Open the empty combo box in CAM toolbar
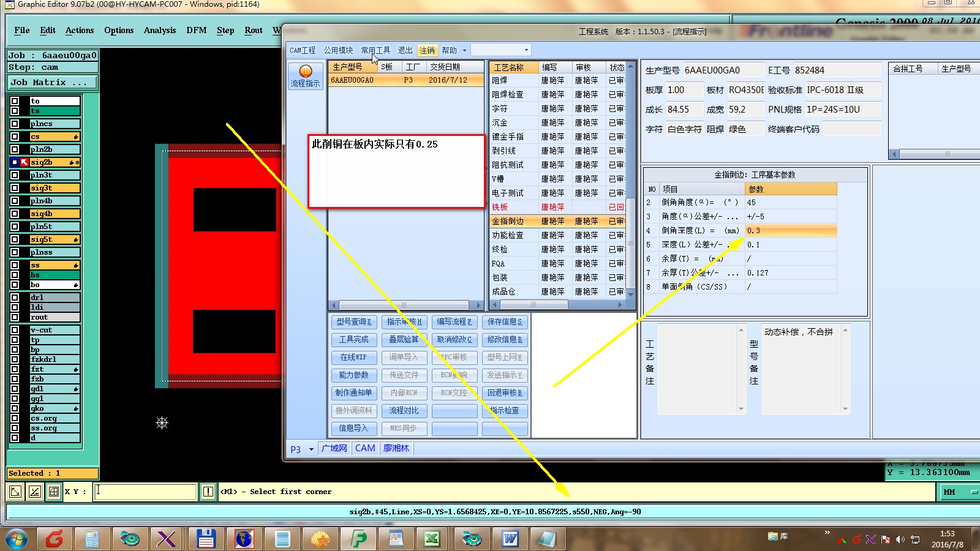 500,50
